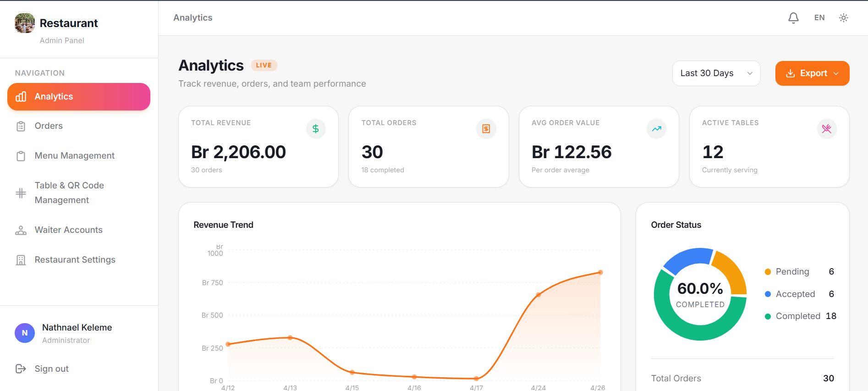
Task: Click the 4/12 data point on chart
Action: (228, 344)
